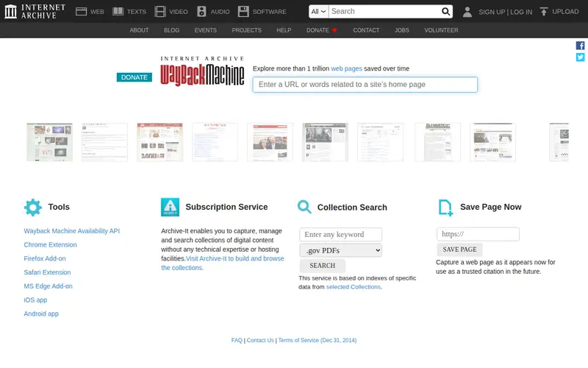588x368 pixels.
Task: Click the Tools gear icon
Action: [x=33, y=208]
